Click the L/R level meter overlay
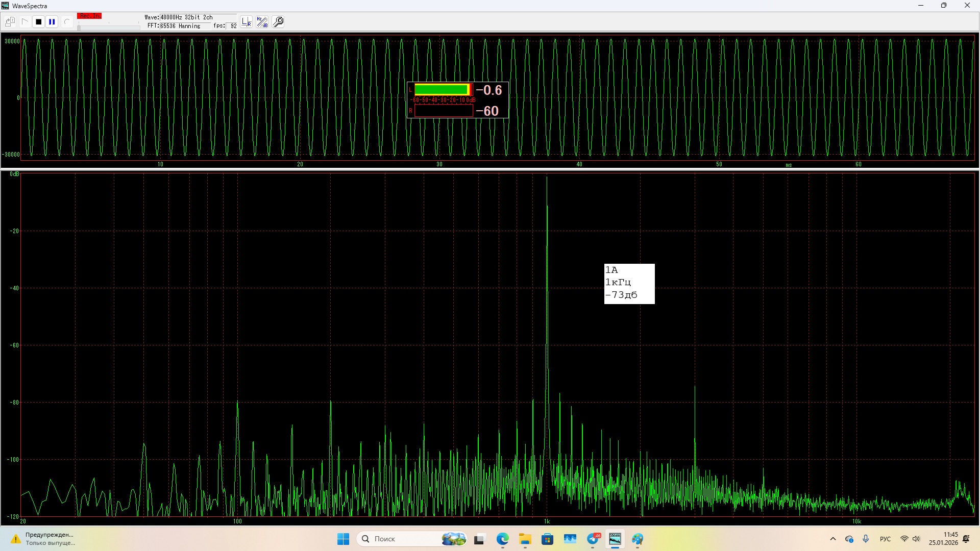This screenshot has height=551, width=980. point(457,100)
